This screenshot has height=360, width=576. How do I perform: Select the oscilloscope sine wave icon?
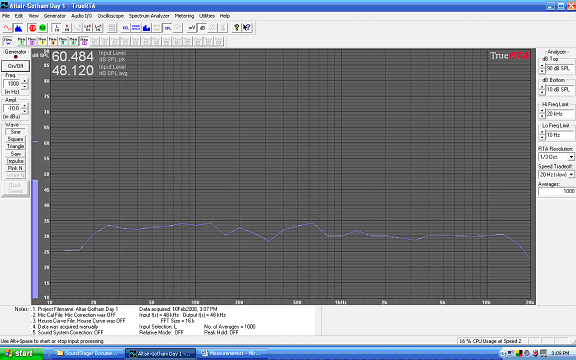click(x=8, y=28)
